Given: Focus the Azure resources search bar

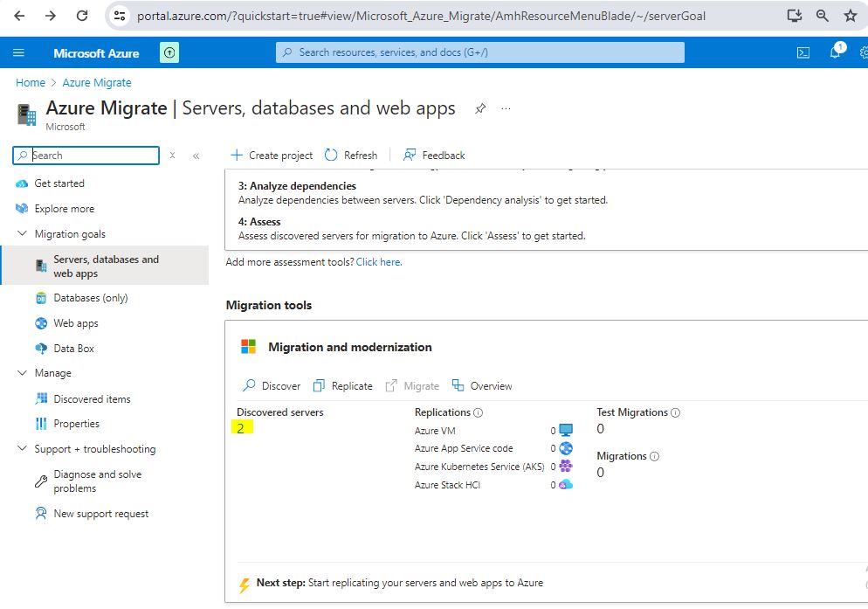Looking at the screenshot, I should click(x=480, y=52).
